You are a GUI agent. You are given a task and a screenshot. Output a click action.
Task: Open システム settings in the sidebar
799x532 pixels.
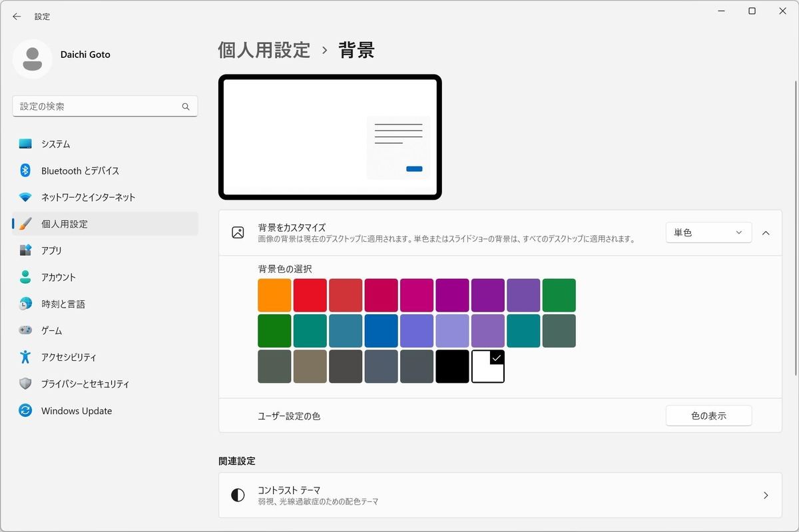pos(105,144)
